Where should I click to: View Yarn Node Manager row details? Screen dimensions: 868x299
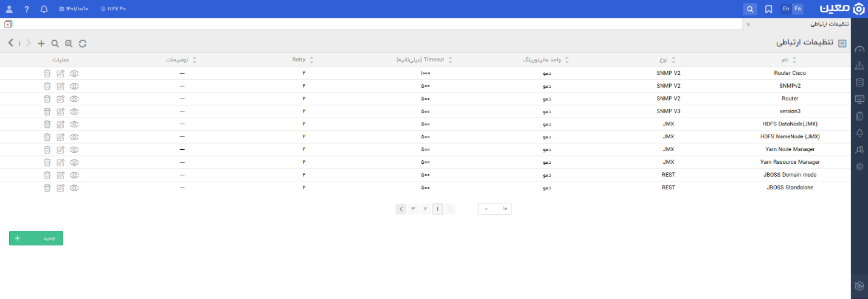pos(74,149)
